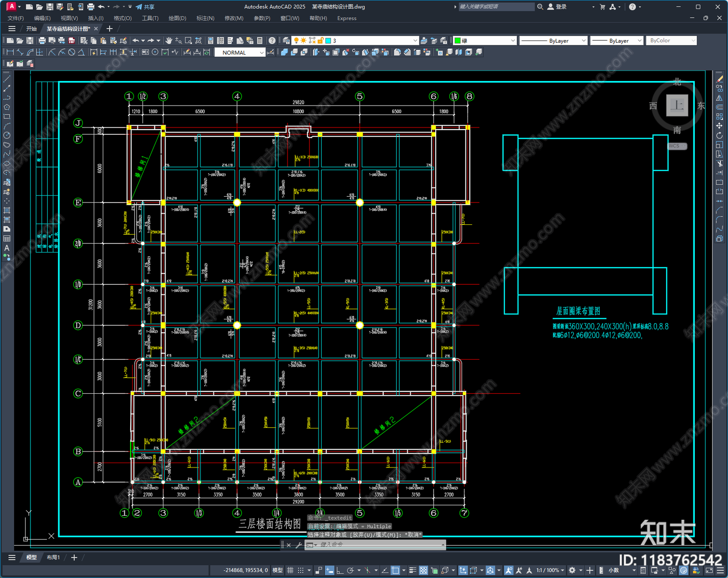
Task: Click the Plot (printer) icon
Action: pos(42,41)
